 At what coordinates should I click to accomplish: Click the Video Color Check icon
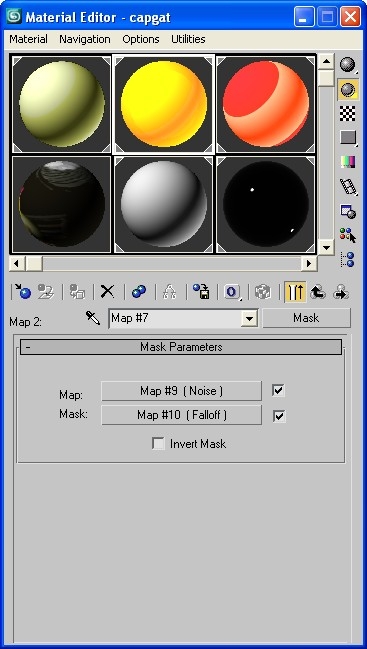(x=348, y=162)
